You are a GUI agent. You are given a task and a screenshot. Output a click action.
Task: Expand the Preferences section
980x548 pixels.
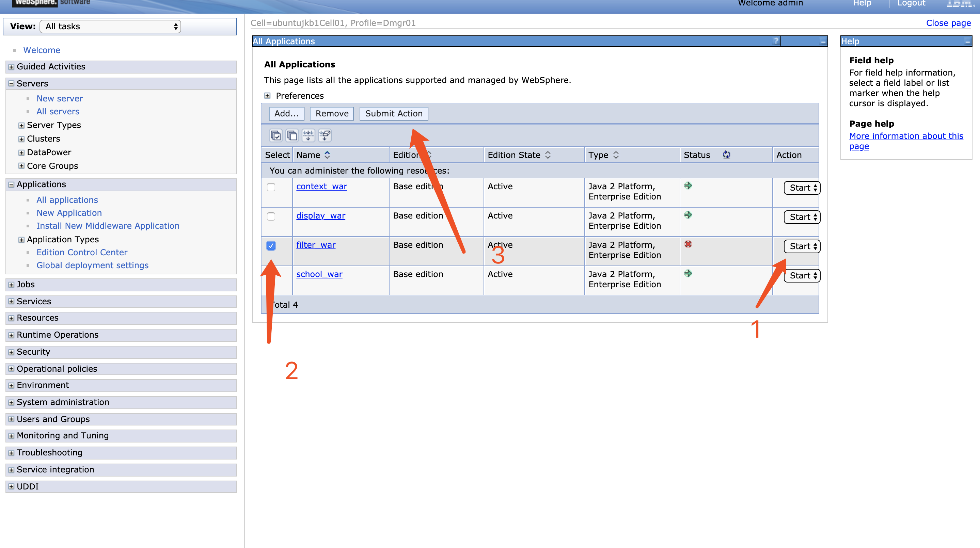[267, 96]
